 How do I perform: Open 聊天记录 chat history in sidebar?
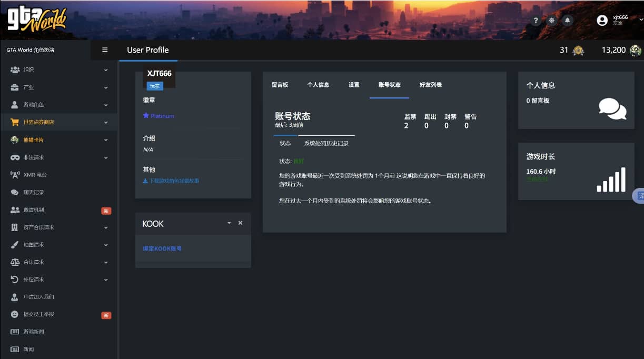pos(34,192)
